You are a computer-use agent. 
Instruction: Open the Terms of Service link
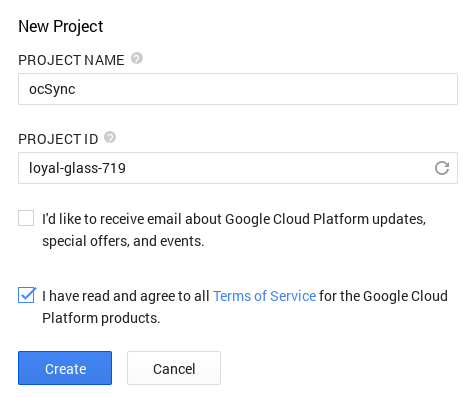pyautogui.click(x=264, y=296)
